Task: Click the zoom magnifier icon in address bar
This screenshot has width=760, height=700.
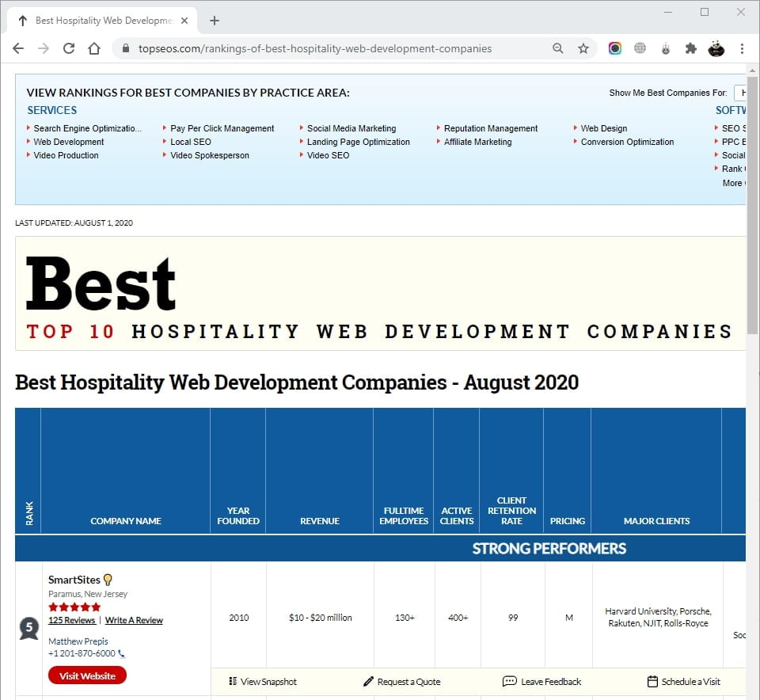Action: coord(558,48)
